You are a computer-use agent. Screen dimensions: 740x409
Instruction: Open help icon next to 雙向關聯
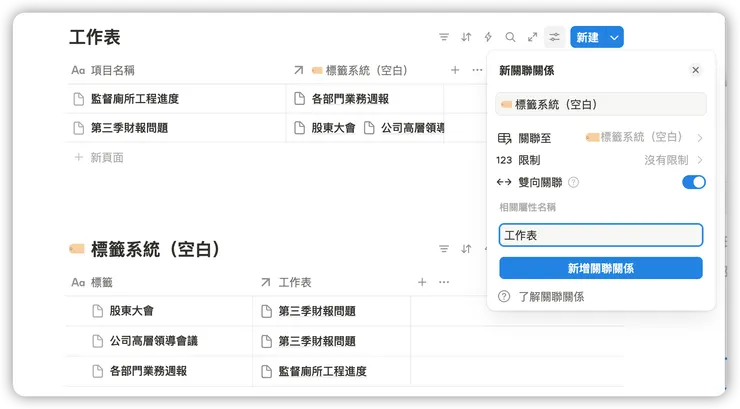(573, 182)
